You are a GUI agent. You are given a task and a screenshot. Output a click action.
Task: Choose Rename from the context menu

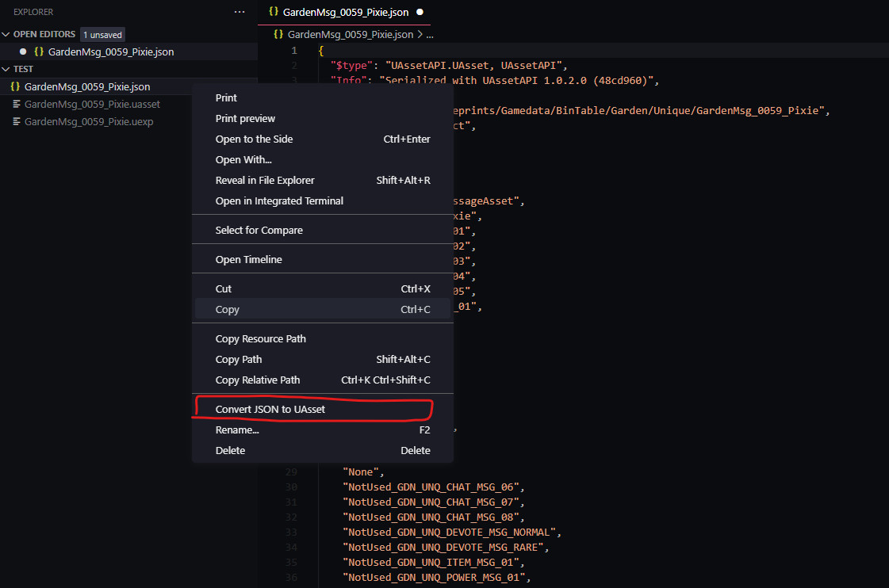pos(238,430)
